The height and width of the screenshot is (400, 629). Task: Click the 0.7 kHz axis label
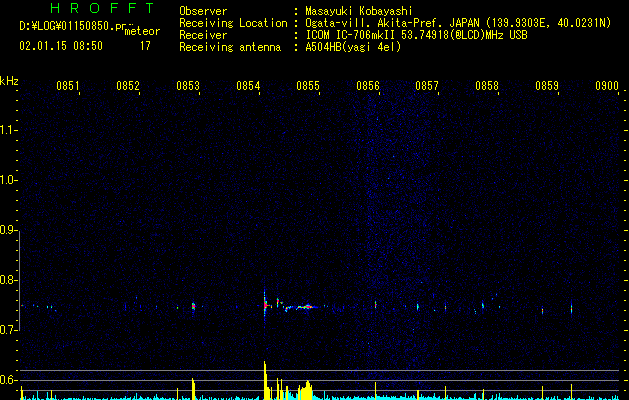(x=8, y=330)
